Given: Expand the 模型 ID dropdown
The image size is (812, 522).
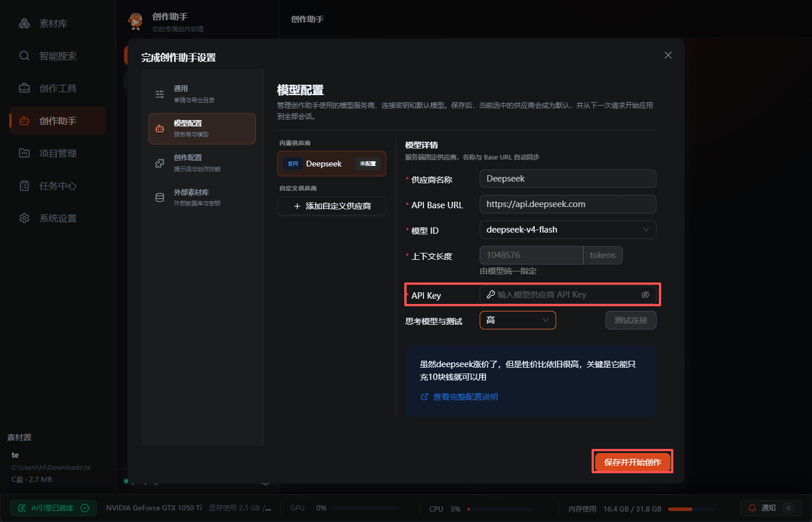Looking at the screenshot, I should [568, 230].
